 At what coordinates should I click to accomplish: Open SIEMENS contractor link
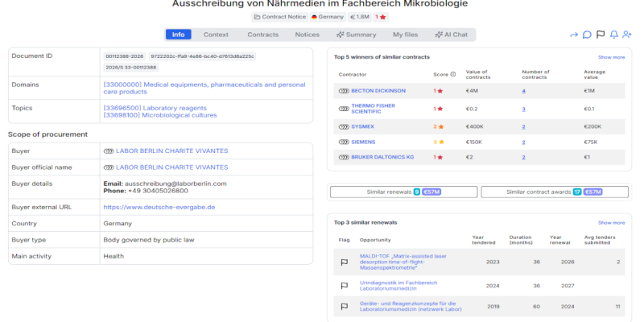pos(364,142)
